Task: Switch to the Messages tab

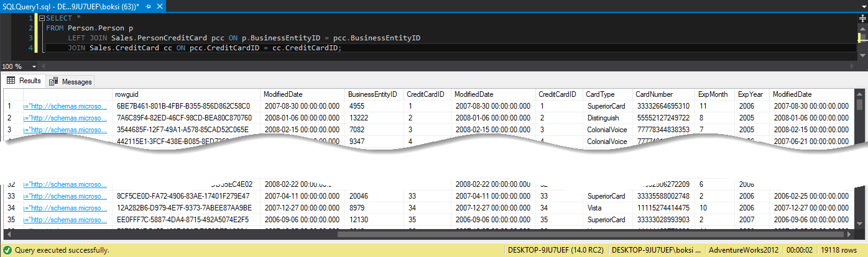Action: pos(70,81)
